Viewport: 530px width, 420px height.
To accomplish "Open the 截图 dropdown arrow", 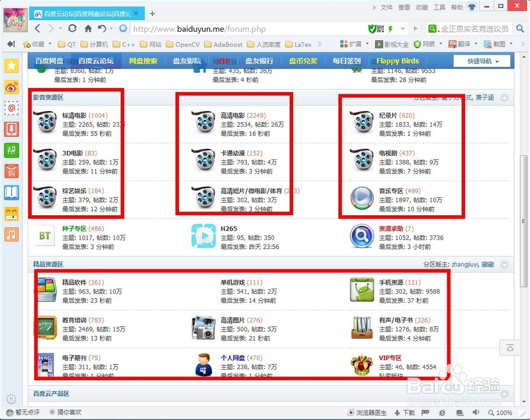I will [511, 43].
